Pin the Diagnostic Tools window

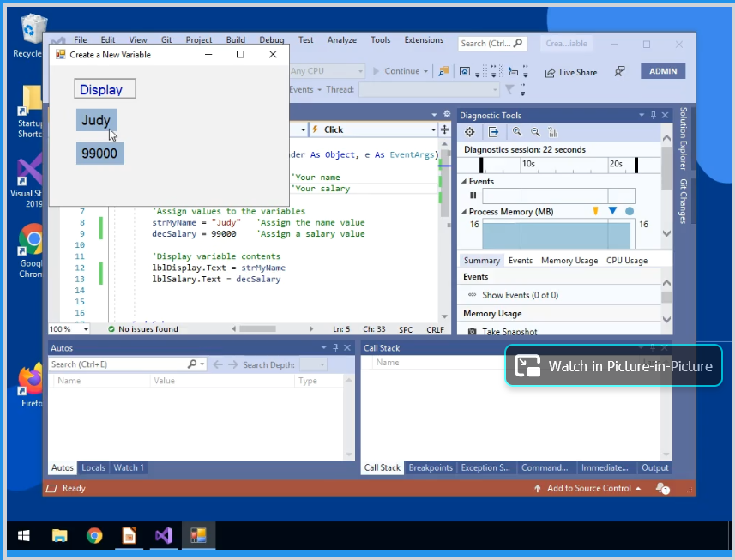(x=653, y=115)
